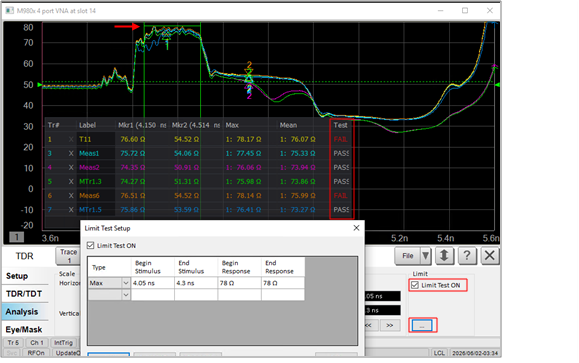Screen dimensions: 579x363
Task: Click the RFOn status bar item
Action: 36,353
